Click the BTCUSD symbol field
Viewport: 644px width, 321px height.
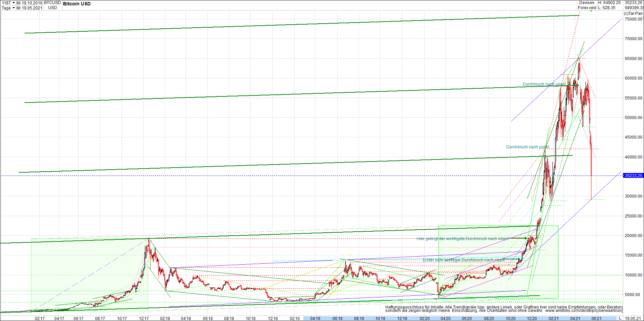point(53,3)
